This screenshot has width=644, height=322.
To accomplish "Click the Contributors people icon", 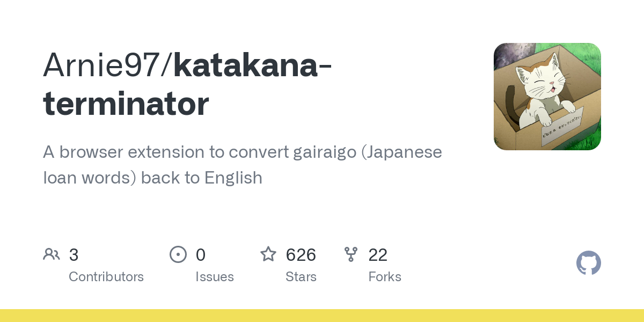I will tap(52, 254).
